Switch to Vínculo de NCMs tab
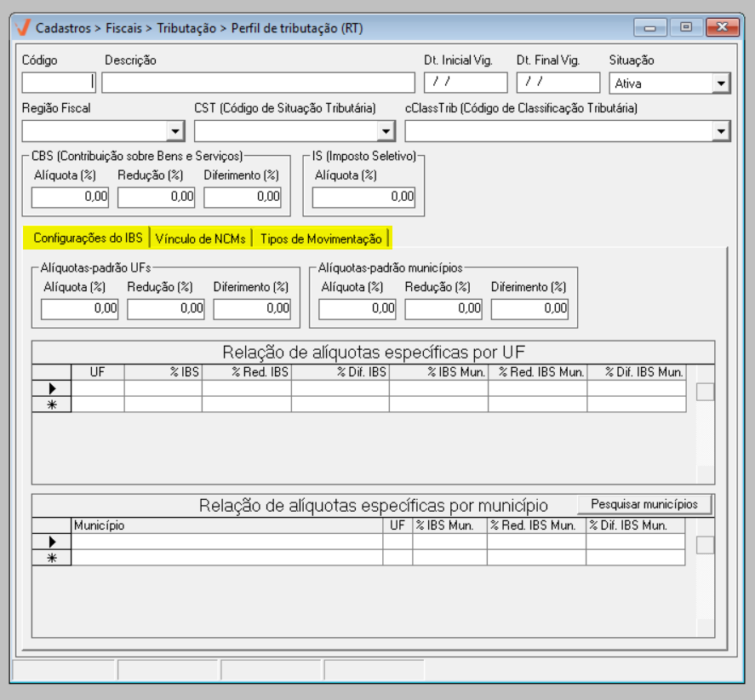Viewport: 755px width, 700px height. coord(201,238)
